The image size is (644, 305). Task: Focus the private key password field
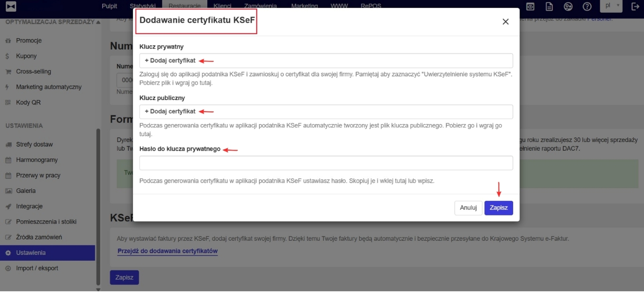pyautogui.click(x=326, y=163)
